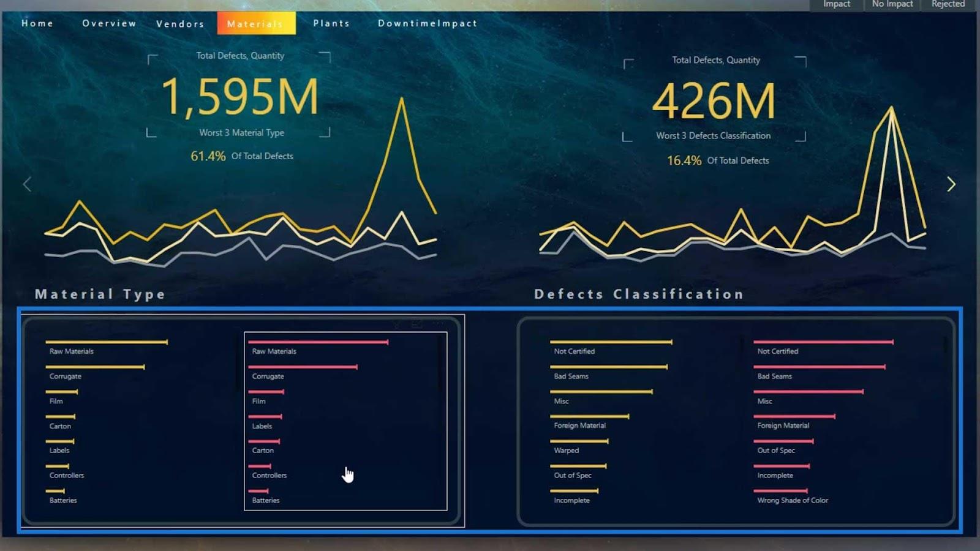Go to next page with right chevron arrow
980x551 pixels.
(x=951, y=184)
